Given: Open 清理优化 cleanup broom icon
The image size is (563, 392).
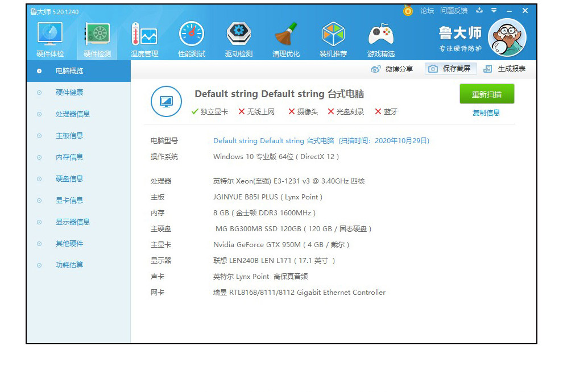Looking at the screenshot, I should click(286, 39).
